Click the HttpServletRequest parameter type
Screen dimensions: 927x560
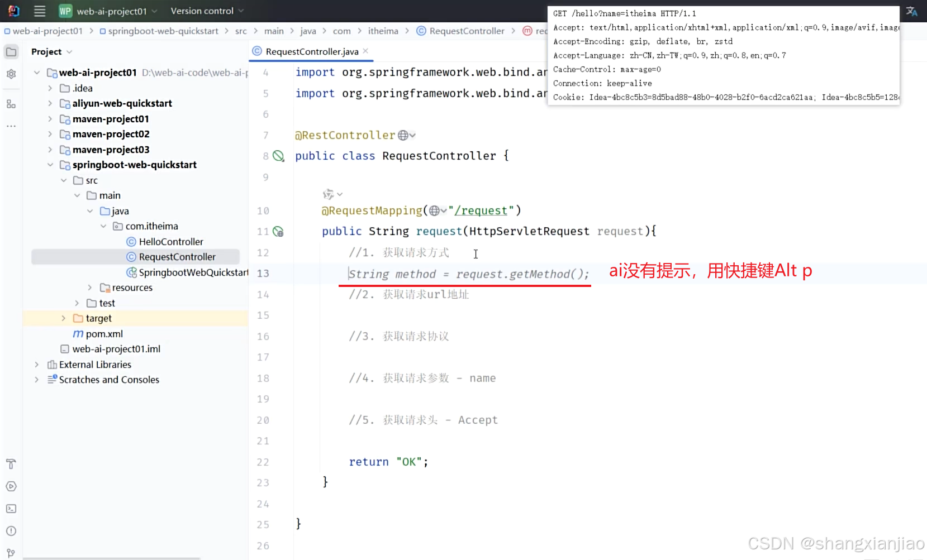point(529,231)
